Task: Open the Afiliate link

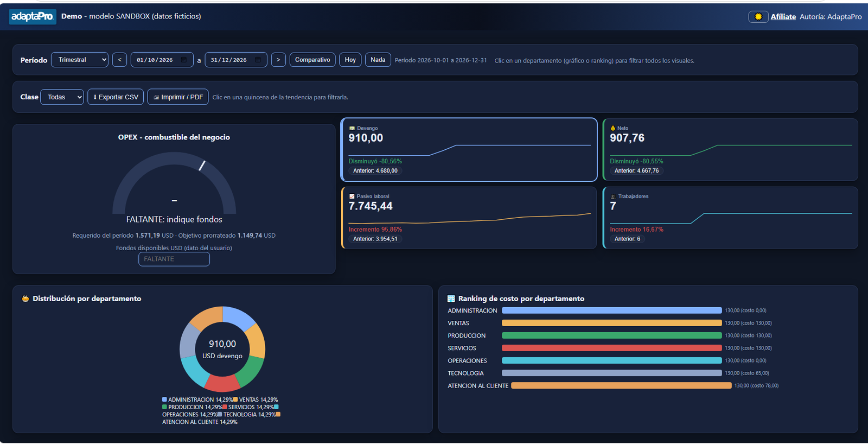Action: 783,17
